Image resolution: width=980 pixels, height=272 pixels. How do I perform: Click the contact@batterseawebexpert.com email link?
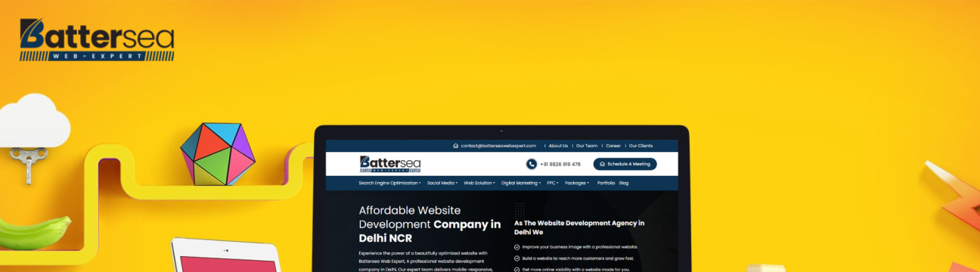498,146
